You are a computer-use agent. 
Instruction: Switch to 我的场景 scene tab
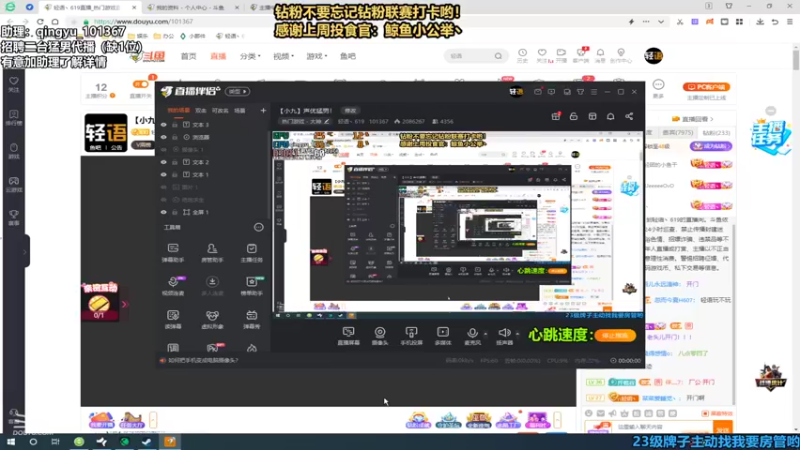(179, 110)
